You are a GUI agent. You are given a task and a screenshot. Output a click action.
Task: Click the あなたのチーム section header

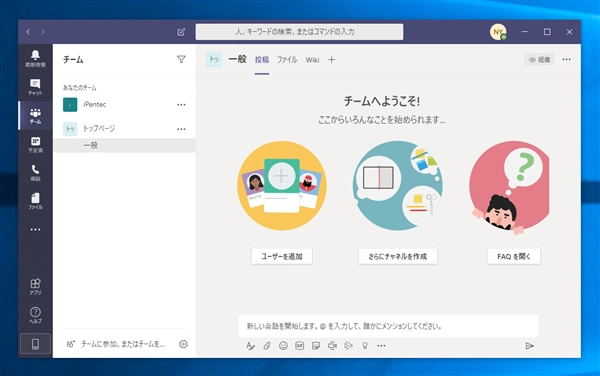[x=80, y=88]
